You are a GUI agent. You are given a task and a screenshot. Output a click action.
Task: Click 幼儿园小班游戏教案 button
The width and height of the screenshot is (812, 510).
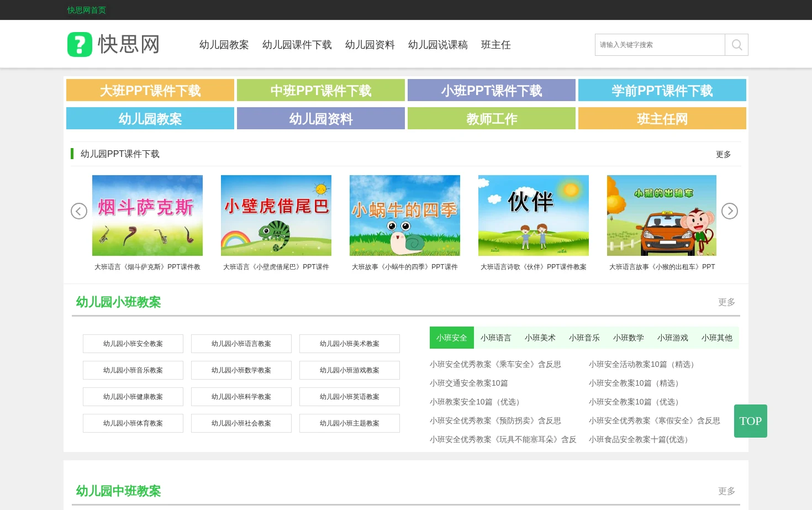pyautogui.click(x=350, y=370)
